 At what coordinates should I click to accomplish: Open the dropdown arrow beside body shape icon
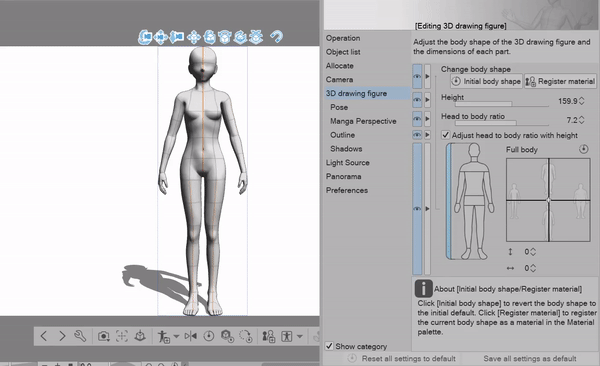coord(300,337)
